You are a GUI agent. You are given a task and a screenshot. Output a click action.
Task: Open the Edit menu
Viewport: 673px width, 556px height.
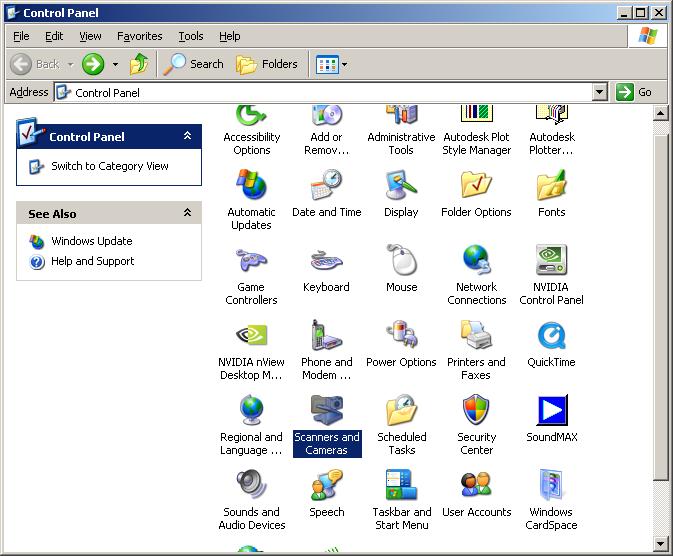pyautogui.click(x=54, y=36)
